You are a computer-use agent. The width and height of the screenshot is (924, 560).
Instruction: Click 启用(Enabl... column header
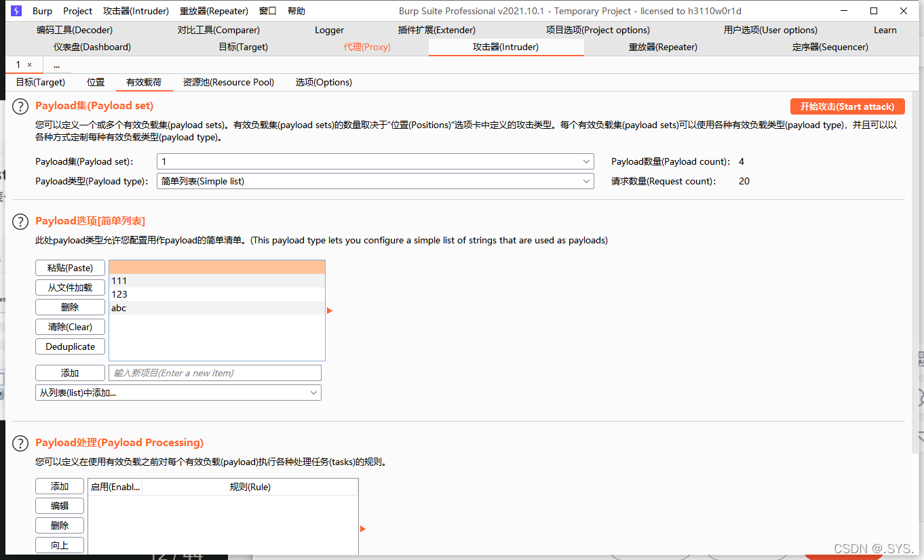[x=115, y=487]
